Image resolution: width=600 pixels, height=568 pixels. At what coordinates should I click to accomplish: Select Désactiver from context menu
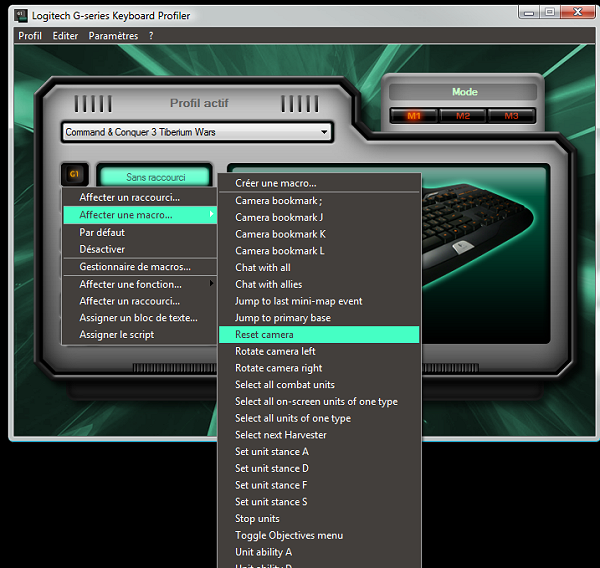(102, 249)
